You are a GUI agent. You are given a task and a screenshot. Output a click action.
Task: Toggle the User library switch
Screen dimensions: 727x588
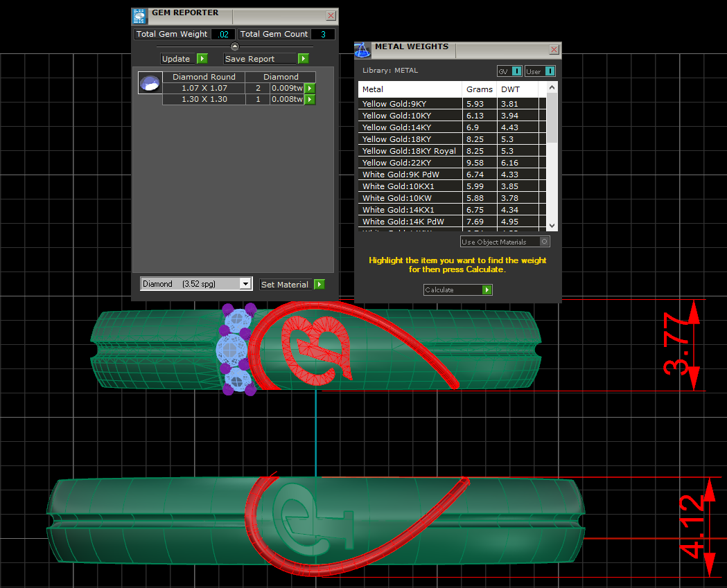[550, 71]
